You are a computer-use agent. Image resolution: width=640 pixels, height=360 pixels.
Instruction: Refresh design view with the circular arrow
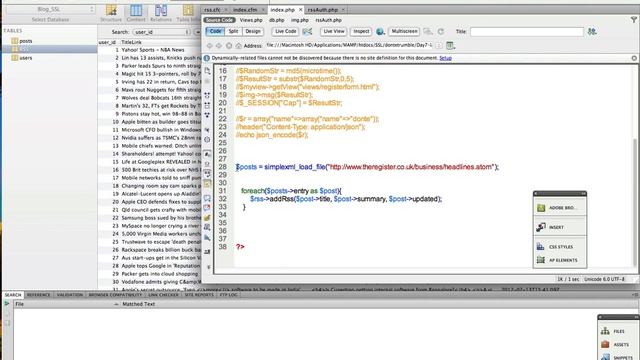[441, 31]
